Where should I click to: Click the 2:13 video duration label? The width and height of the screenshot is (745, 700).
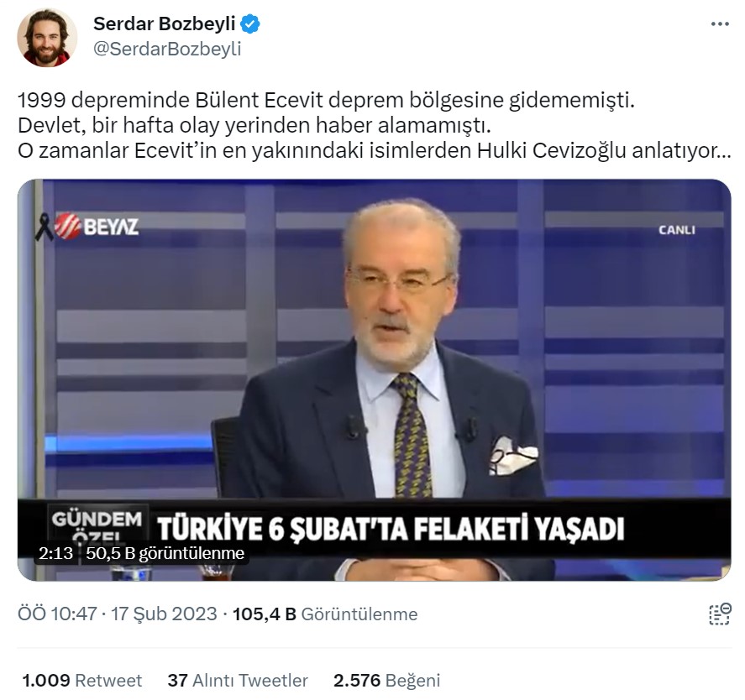coord(55,553)
